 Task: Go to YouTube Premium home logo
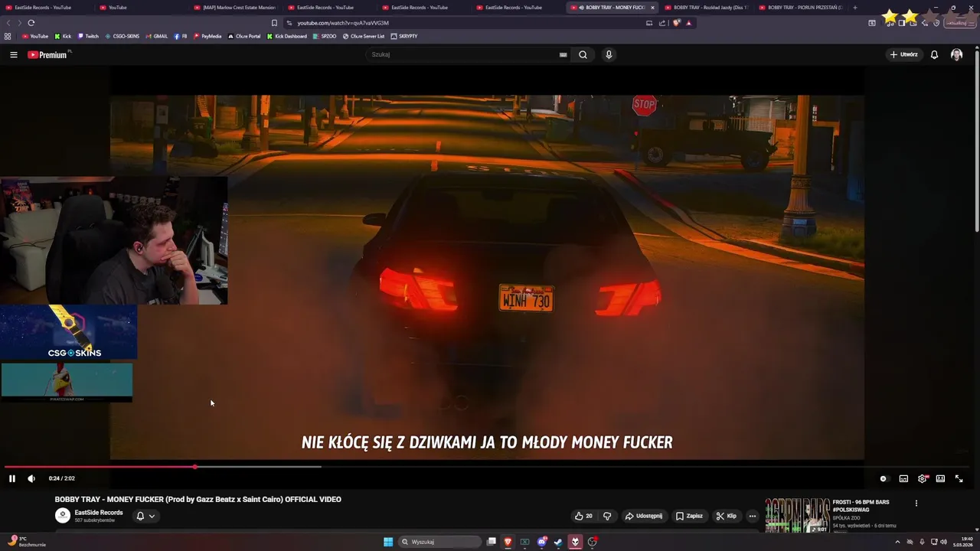(48, 54)
